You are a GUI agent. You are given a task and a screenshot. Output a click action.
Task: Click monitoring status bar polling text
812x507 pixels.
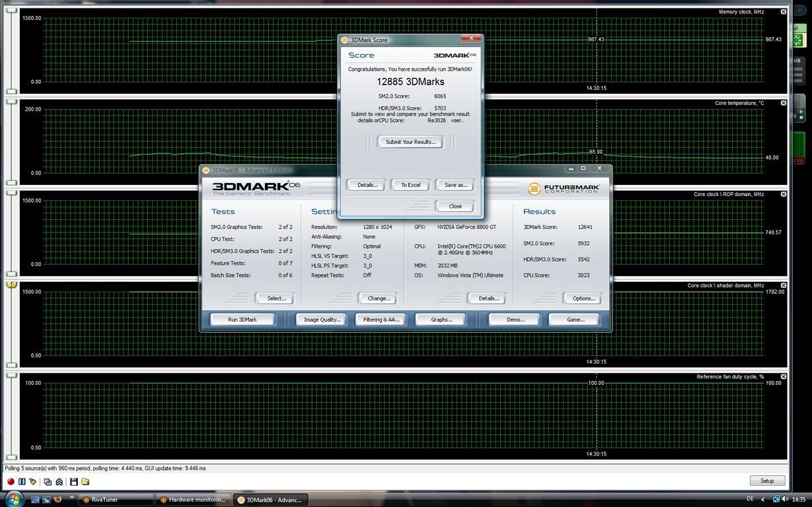coord(106,468)
